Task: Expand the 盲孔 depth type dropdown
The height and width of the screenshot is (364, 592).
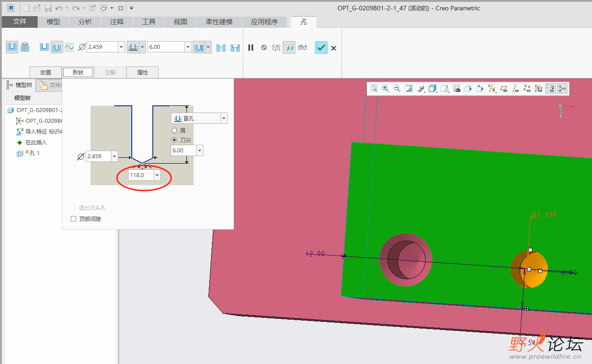Action: pos(224,119)
